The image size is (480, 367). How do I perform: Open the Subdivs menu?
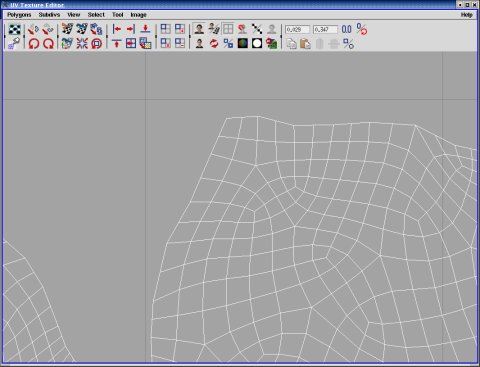coord(49,15)
